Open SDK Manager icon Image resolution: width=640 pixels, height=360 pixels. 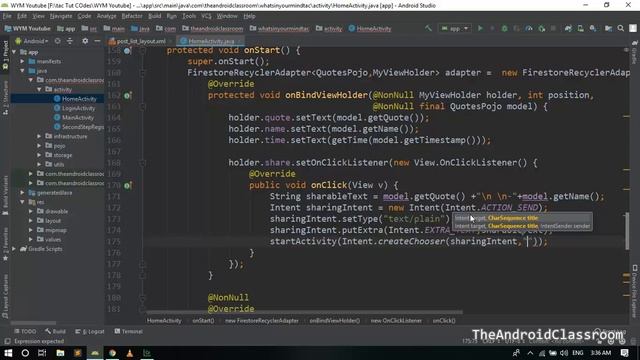(x=593, y=28)
